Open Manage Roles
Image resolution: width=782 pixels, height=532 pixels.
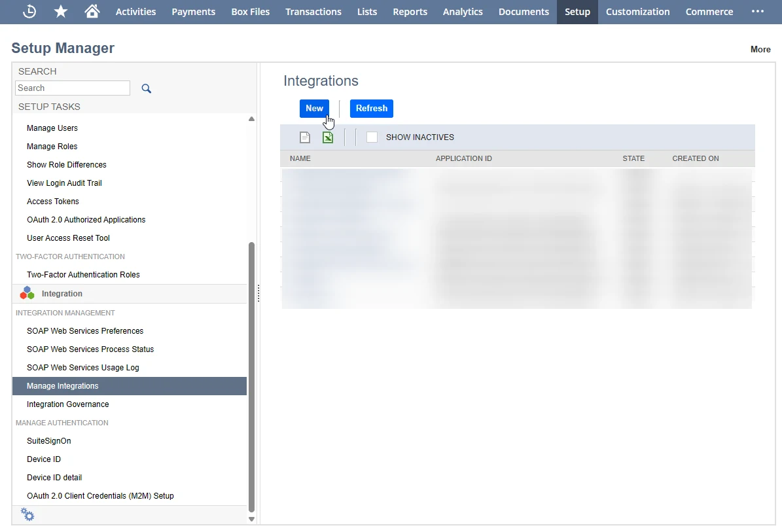click(52, 147)
